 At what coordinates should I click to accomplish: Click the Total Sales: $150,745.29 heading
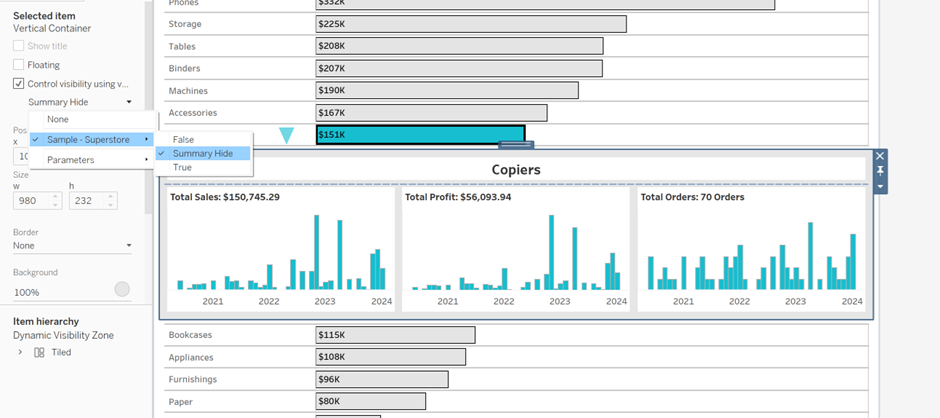pos(225,197)
